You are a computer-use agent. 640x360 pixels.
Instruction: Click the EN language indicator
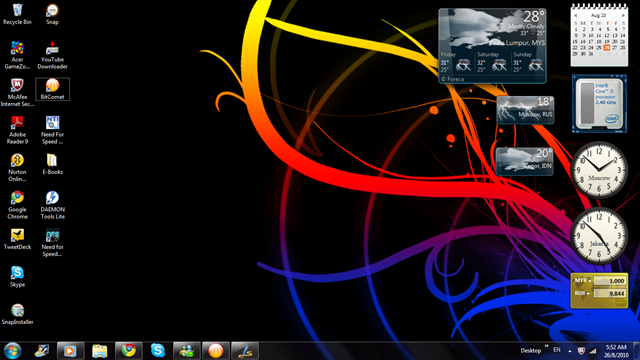tap(557, 350)
